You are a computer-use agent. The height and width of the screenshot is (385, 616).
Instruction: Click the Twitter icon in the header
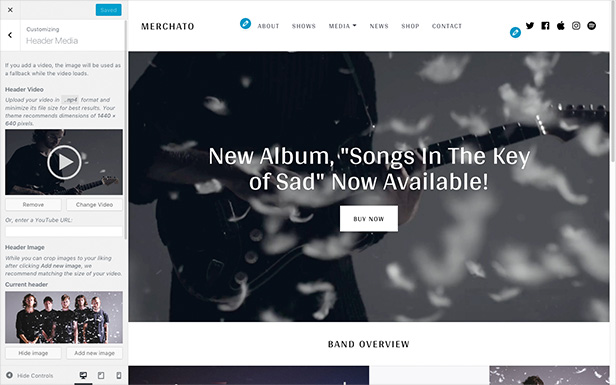(x=530, y=26)
